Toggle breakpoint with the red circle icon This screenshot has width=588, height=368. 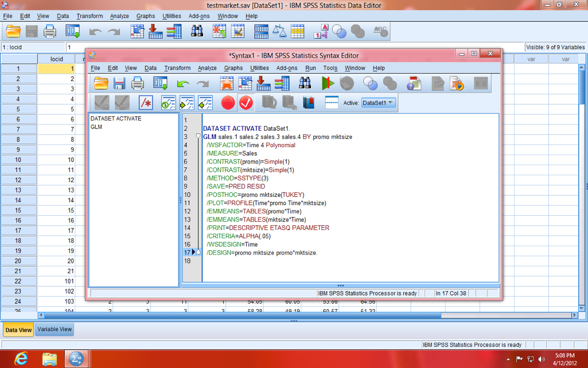[228, 102]
